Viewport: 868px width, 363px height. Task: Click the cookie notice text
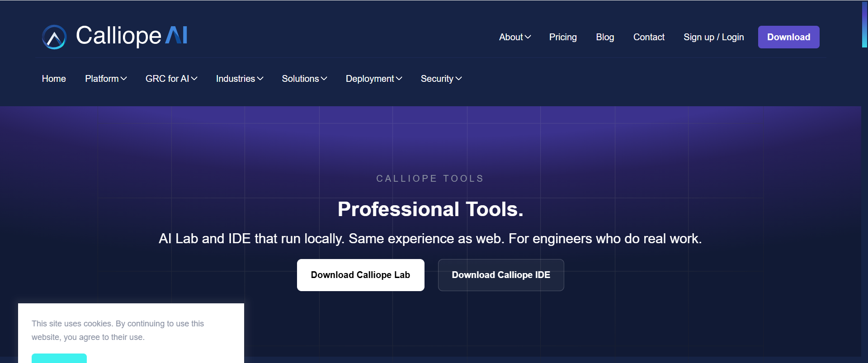pos(118,330)
